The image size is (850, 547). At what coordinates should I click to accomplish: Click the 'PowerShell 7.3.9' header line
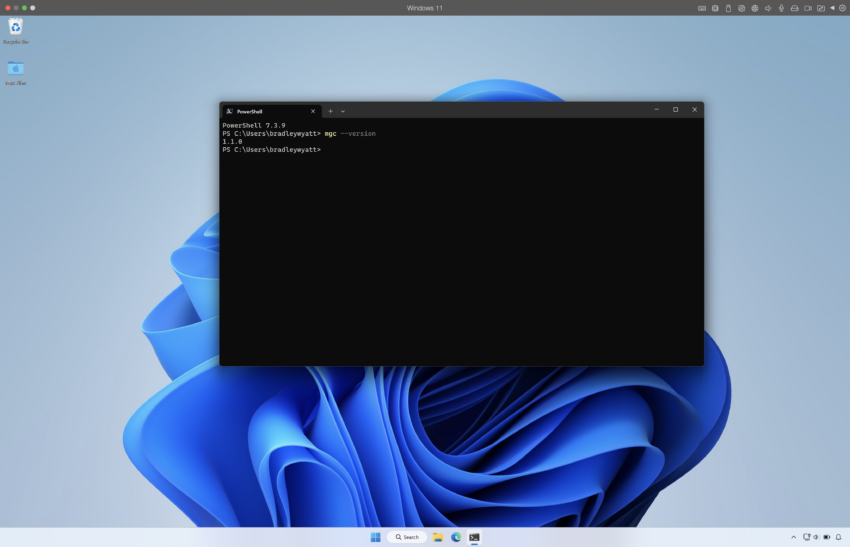tap(254, 125)
